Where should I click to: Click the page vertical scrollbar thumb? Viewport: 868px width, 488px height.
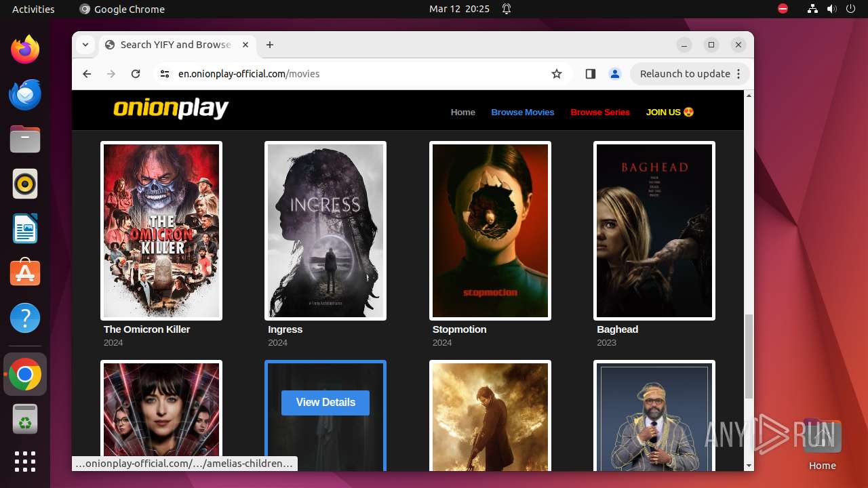[749, 356]
